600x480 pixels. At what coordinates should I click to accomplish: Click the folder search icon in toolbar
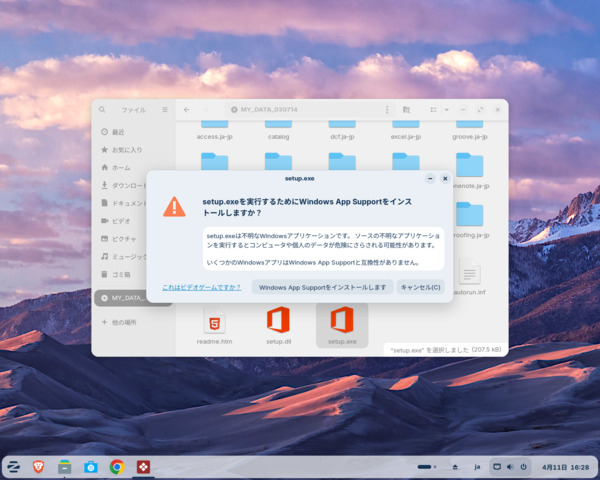(406, 109)
